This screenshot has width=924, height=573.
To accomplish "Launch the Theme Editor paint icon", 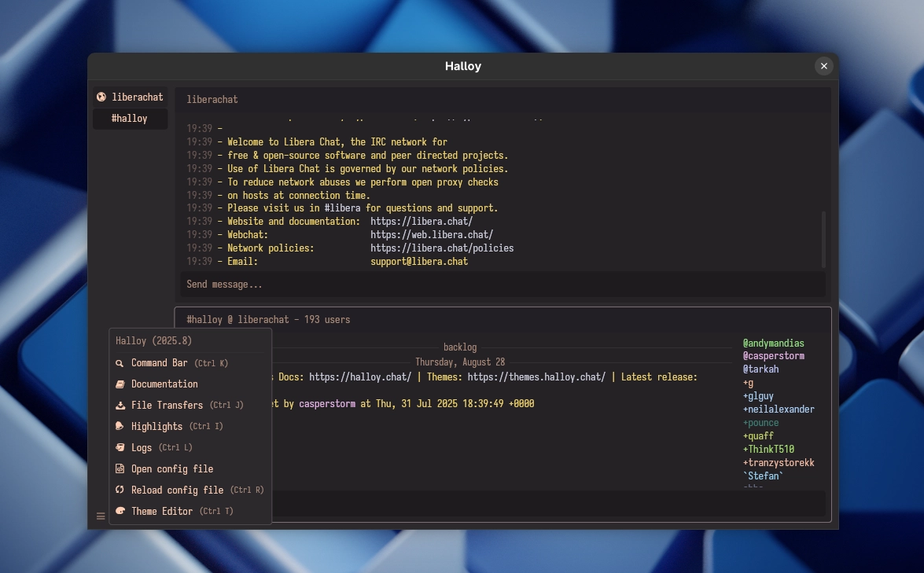I will pyautogui.click(x=120, y=511).
